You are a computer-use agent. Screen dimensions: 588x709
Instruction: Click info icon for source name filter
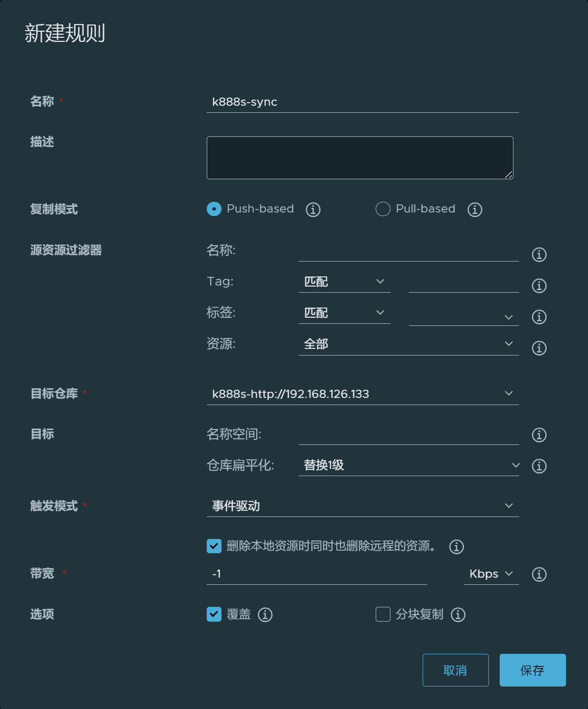[539, 254]
